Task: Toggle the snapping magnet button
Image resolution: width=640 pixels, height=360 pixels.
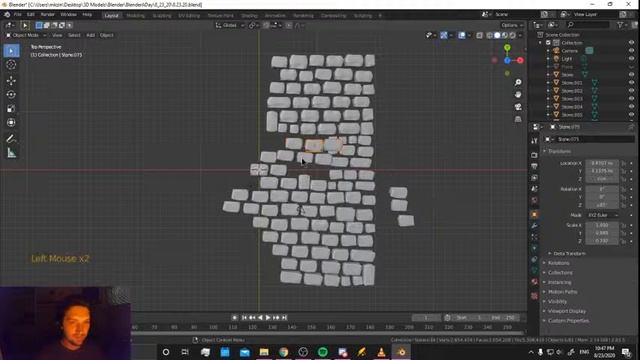Action: (x=266, y=25)
